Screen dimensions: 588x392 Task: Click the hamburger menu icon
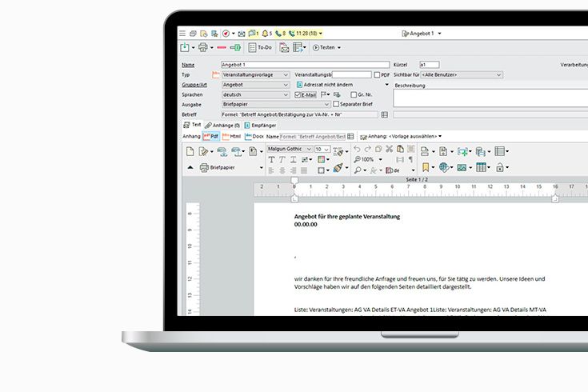(182, 34)
